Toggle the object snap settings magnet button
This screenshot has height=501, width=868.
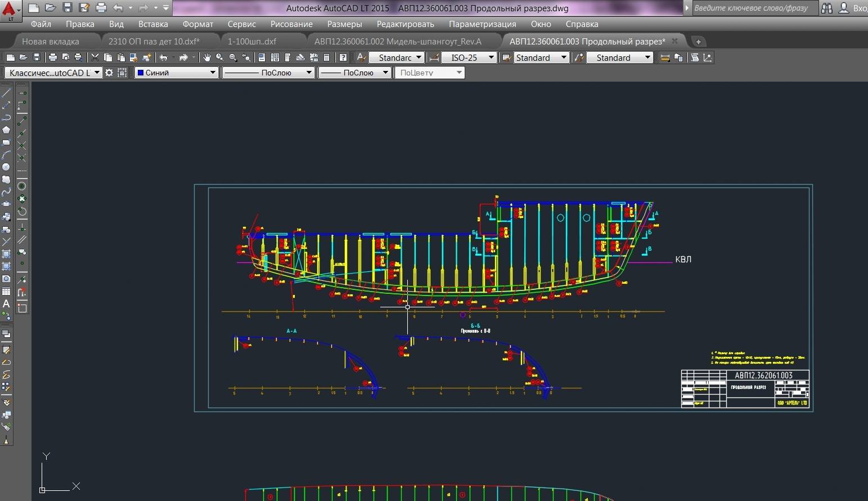click(x=22, y=293)
